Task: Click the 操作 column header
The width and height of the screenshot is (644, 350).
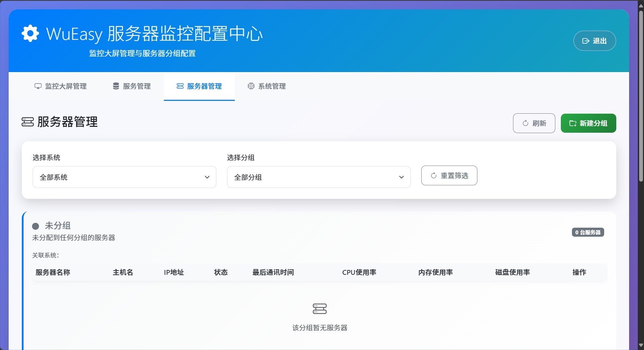Action: click(x=580, y=272)
